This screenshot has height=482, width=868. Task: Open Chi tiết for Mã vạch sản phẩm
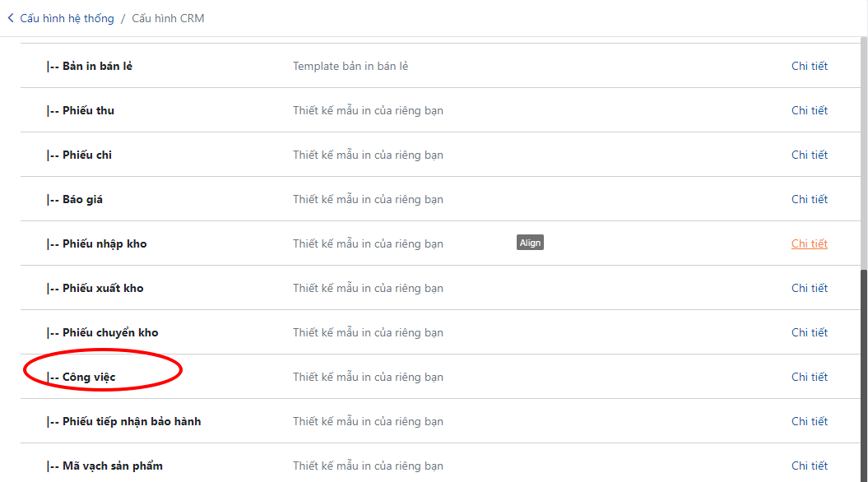(x=810, y=466)
